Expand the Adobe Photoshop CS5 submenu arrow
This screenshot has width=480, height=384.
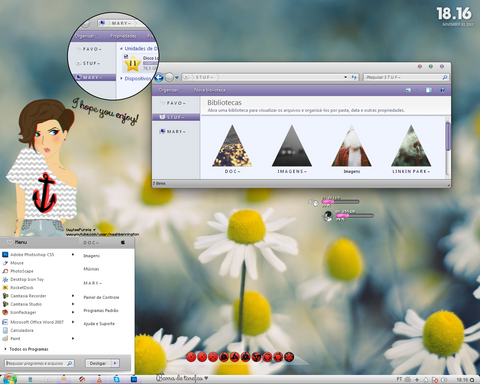(x=73, y=254)
